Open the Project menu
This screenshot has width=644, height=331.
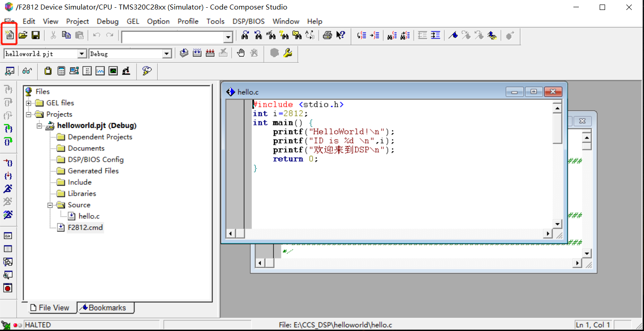point(77,21)
